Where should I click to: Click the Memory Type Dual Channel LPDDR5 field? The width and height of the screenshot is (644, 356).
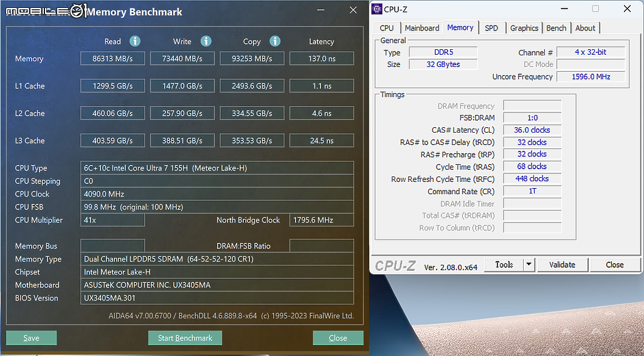pos(217,259)
